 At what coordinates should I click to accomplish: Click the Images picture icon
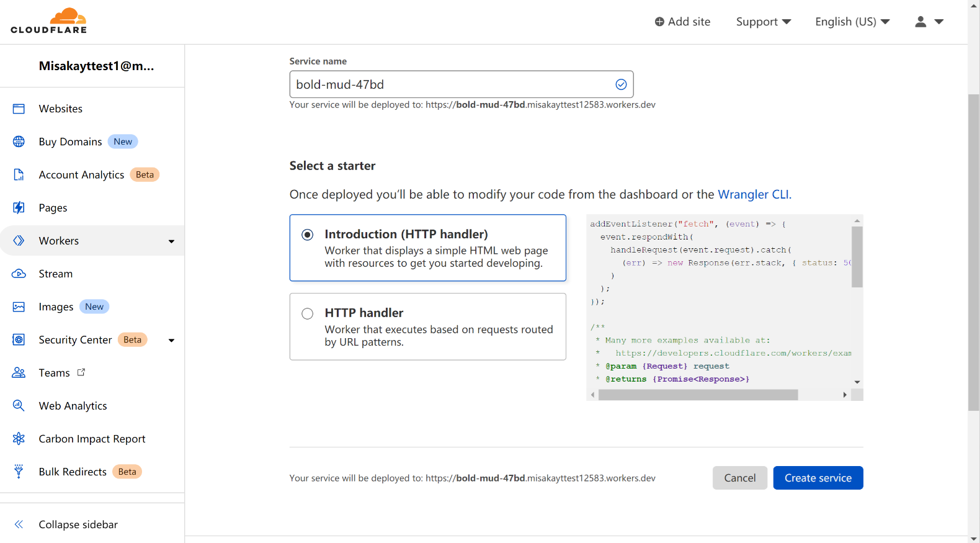(x=19, y=307)
